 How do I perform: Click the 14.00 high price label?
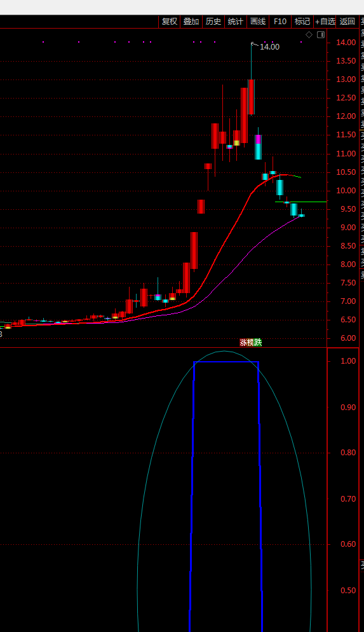coord(269,47)
